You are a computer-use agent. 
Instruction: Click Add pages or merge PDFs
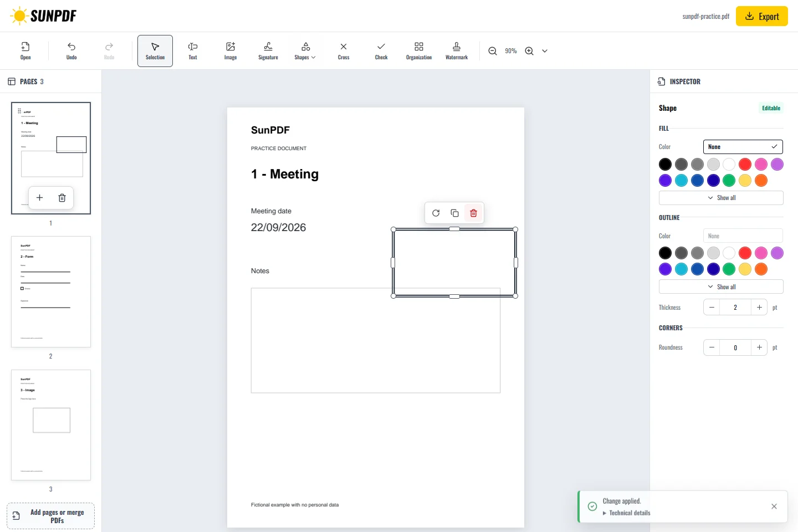pyautogui.click(x=51, y=516)
